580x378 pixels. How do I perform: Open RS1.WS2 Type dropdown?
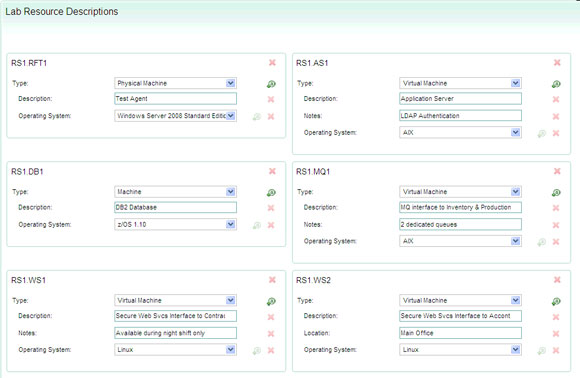click(x=461, y=300)
